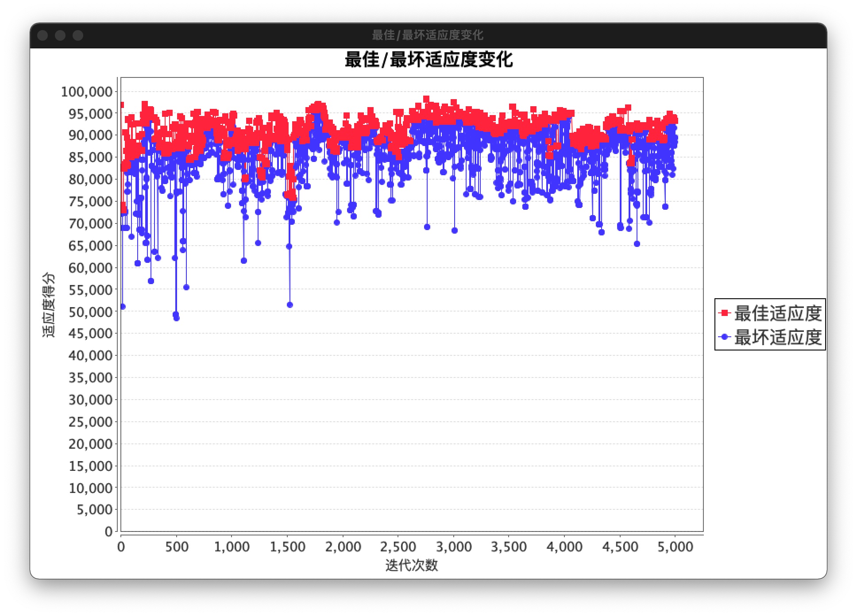Click the 55,000 y-axis tick label
Viewport: 857px width, 616px height.
(x=90, y=290)
